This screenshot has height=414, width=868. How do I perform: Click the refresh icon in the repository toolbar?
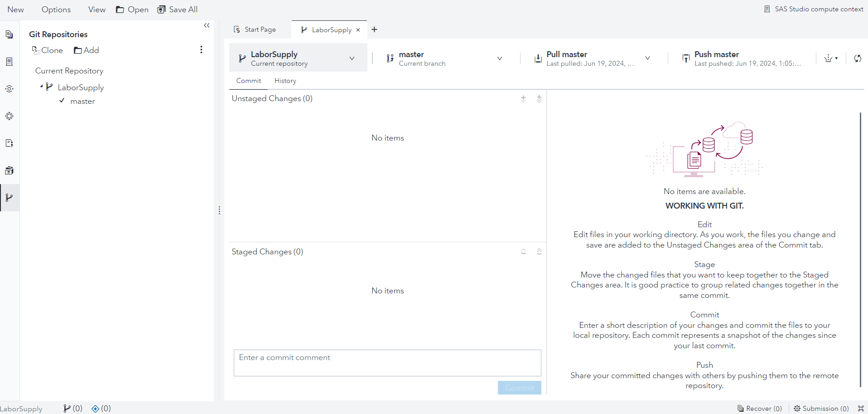point(857,58)
